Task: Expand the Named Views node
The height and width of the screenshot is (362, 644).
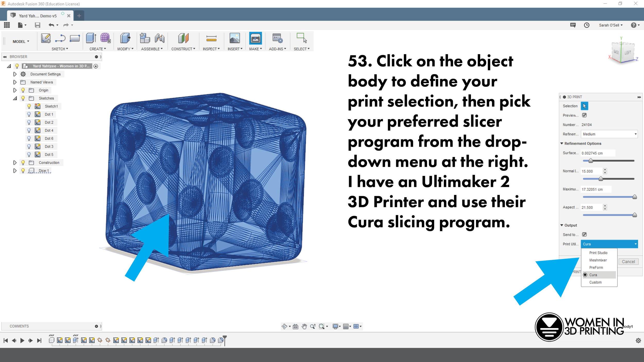Action: (15, 82)
